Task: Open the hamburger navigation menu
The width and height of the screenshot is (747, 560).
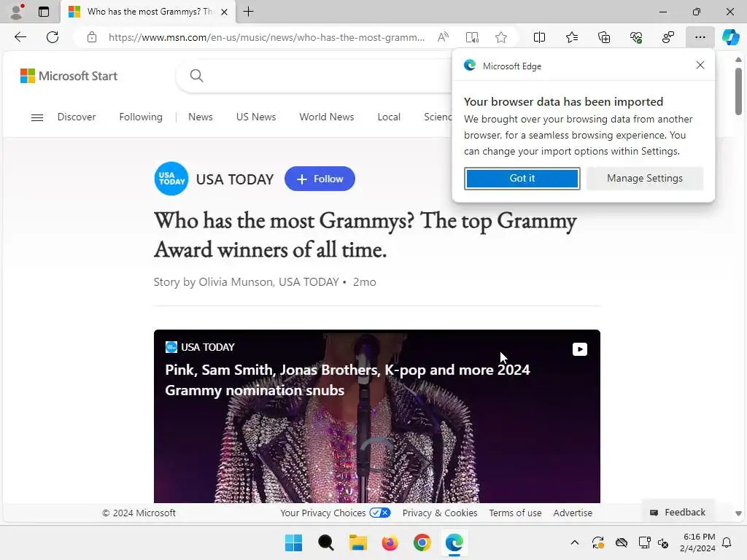Action: point(37,117)
